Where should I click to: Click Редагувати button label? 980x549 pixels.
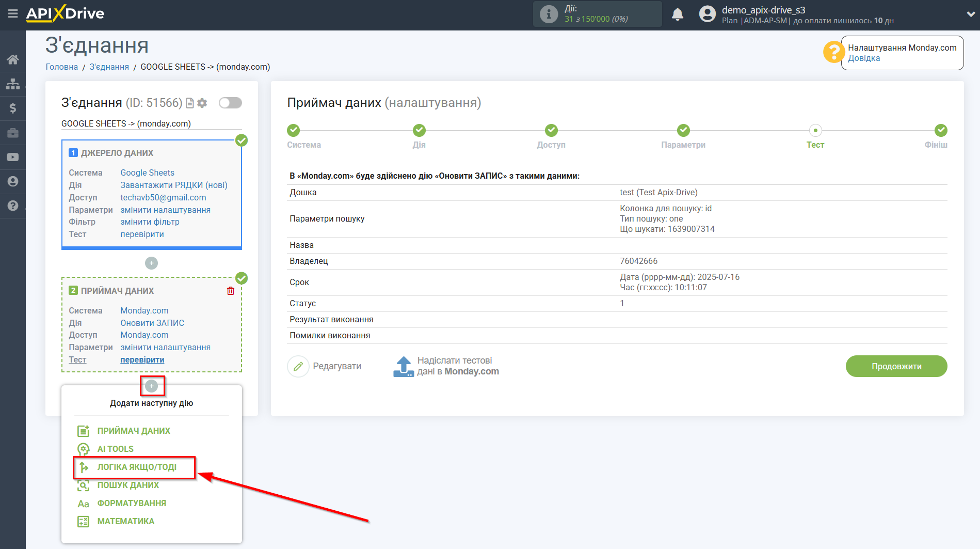click(337, 366)
